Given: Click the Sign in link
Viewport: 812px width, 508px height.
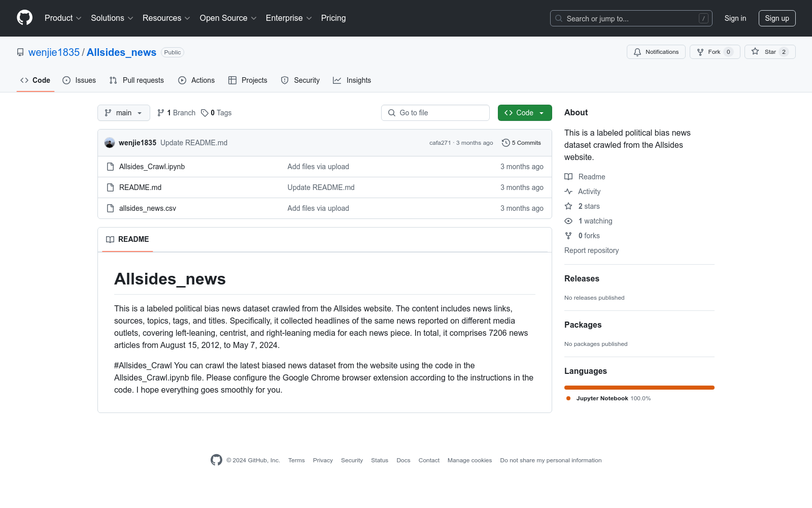Looking at the screenshot, I should (x=735, y=18).
